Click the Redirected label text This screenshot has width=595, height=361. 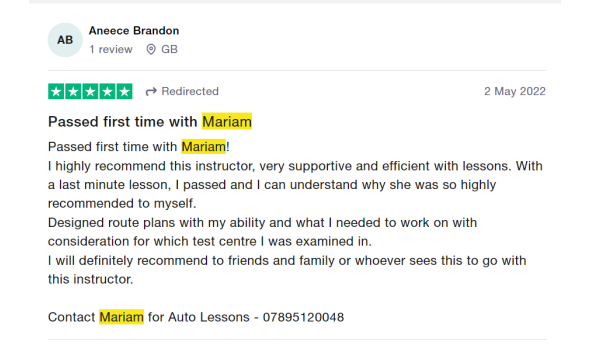190,91
